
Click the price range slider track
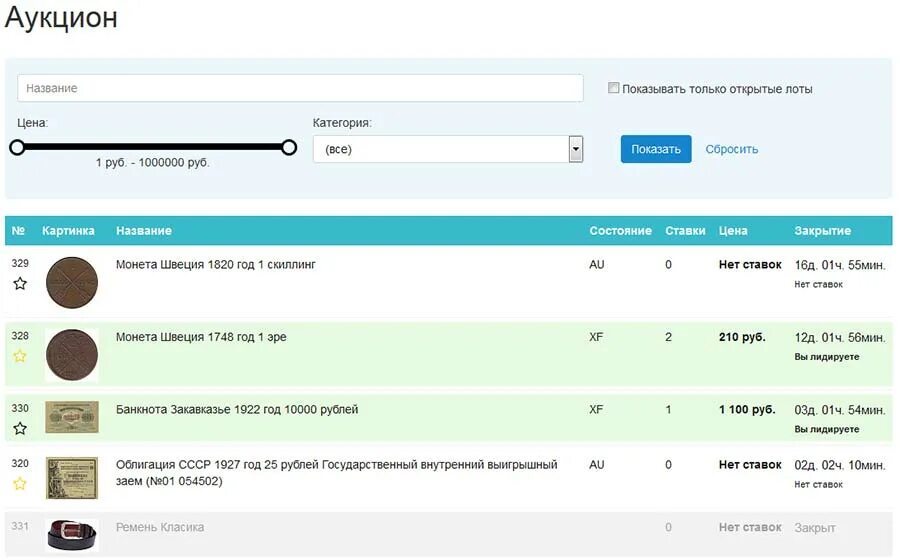click(153, 147)
